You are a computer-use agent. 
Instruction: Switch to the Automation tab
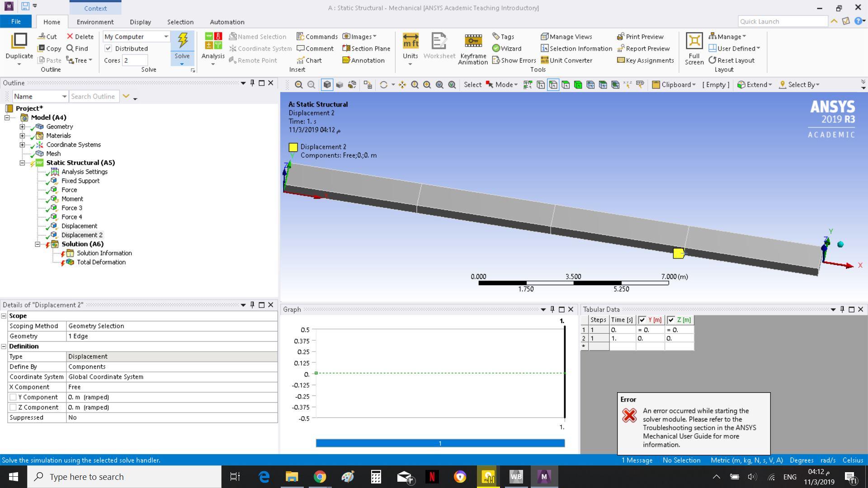[x=227, y=22]
